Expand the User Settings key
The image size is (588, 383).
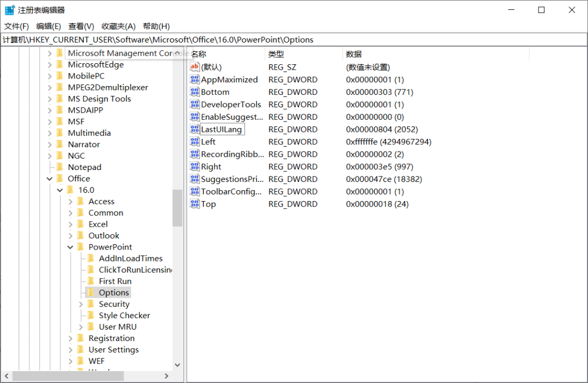(x=70, y=350)
